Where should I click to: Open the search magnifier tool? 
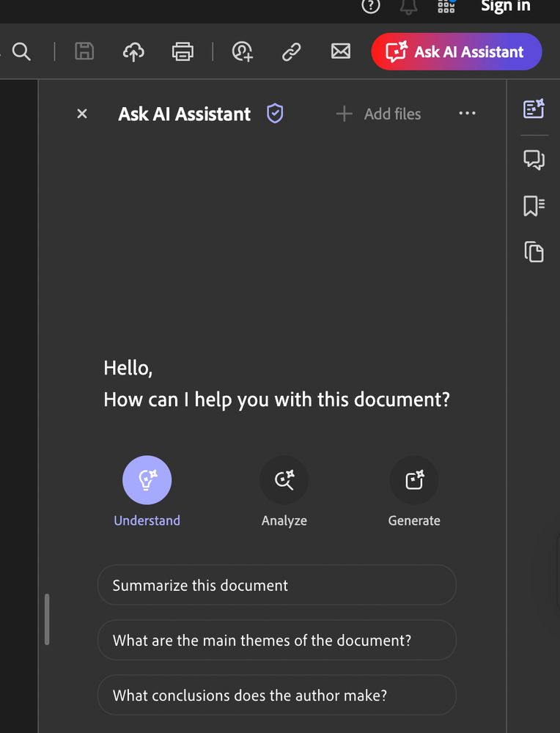point(21,51)
